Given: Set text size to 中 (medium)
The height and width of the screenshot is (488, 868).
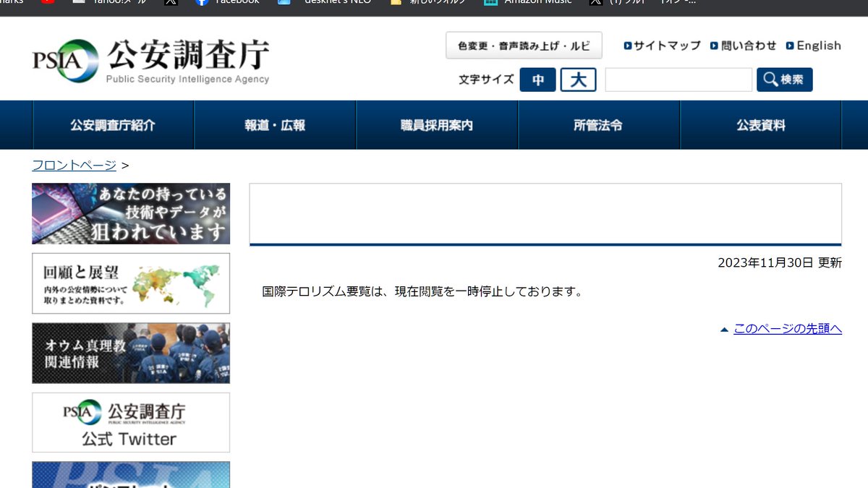Looking at the screenshot, I should click(537, 80).
